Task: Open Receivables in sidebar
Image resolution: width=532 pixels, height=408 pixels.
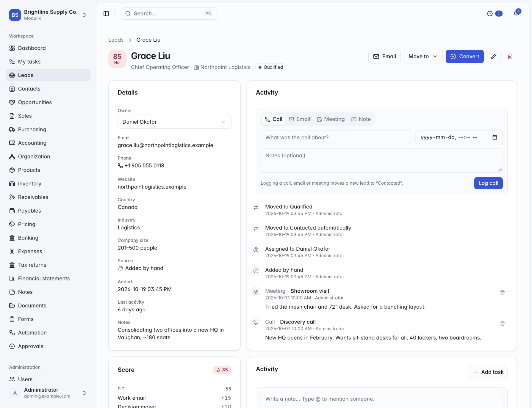Action: [48, 197]
